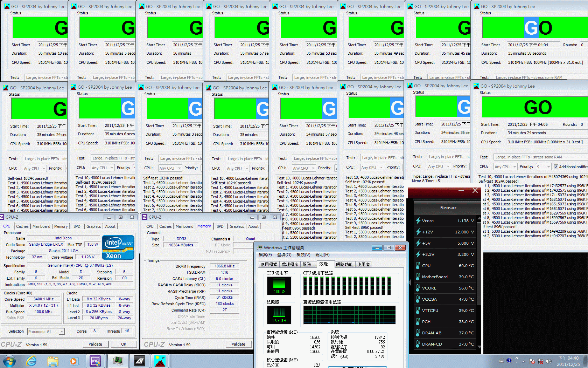Open SPD tab in right CPU-Z window
Screen dimensions: 588x368
(x=220, y=226)
